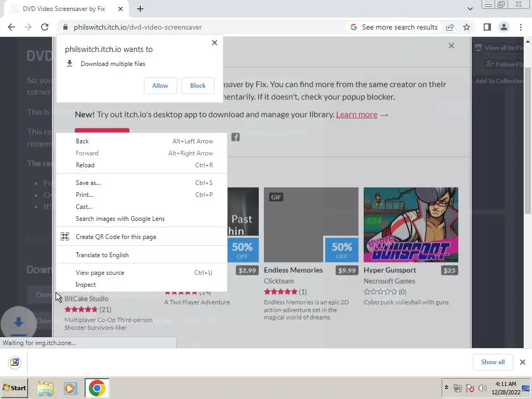Close the DVD Video Screensaver tab
Viewport: 532px width, 399px height.
[121, 9]
